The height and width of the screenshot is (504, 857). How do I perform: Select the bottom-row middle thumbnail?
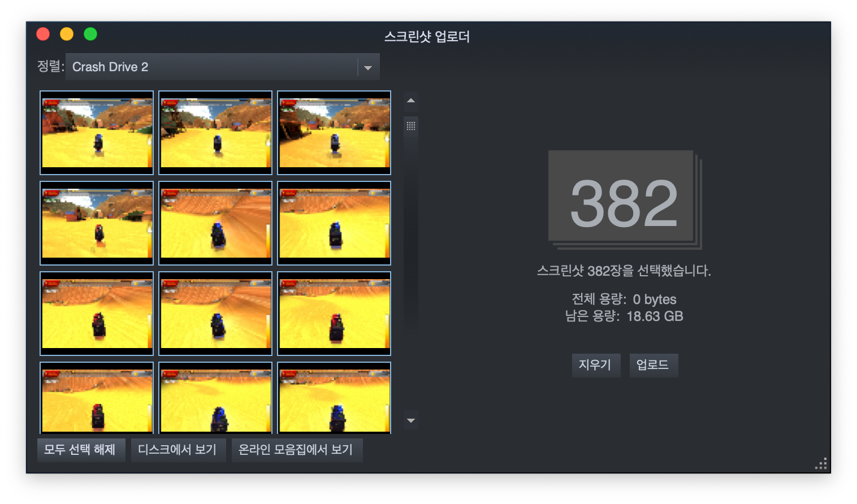(x=215, y=398)
